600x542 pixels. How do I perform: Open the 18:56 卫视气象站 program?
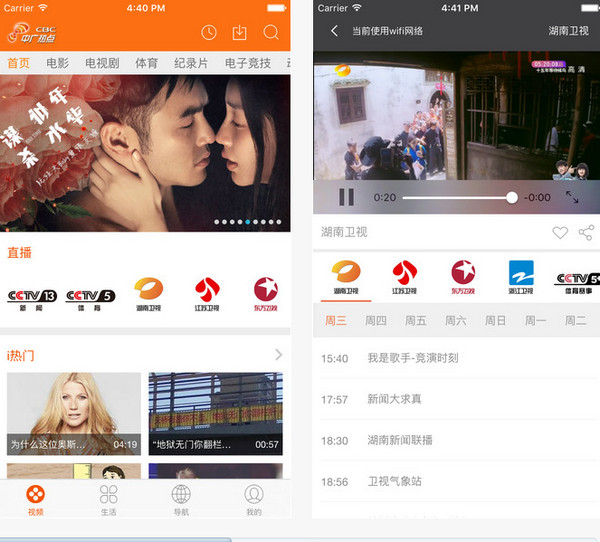tap(457, 481)
